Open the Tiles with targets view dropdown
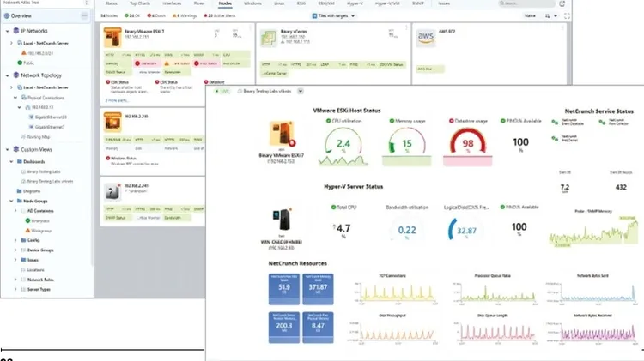Image resolution: width=644 pixels, height=361 pixels. [333, 15]
